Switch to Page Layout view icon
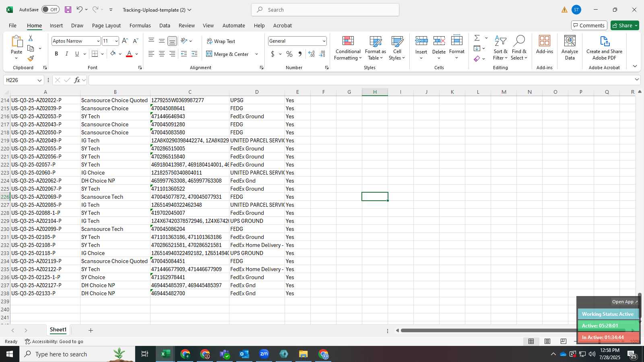This screenshot has width=644, height=362. [547, 341]
